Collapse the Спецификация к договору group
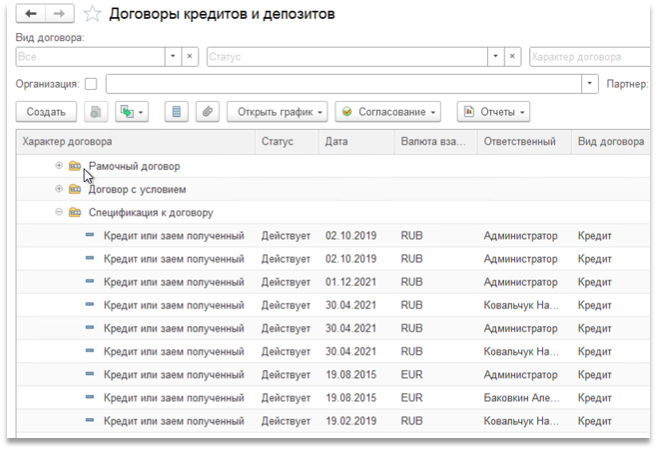657x451 pixels. click(x=59, y=212)
